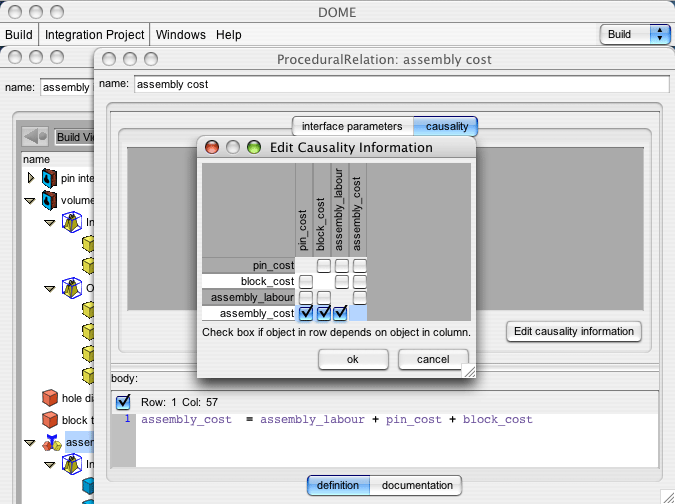The width and height of the screenshot is (675, 504).
Task: Click the name field 'assembly cost'
Action: pyautogui.click(x=401, y=84)
